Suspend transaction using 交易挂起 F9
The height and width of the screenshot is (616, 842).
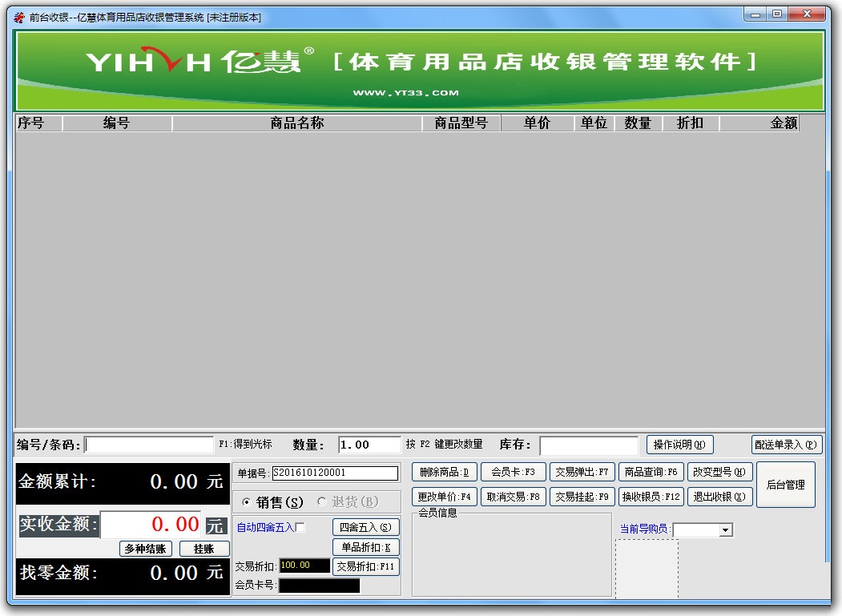pyautogui.click(x=582, y=496)
